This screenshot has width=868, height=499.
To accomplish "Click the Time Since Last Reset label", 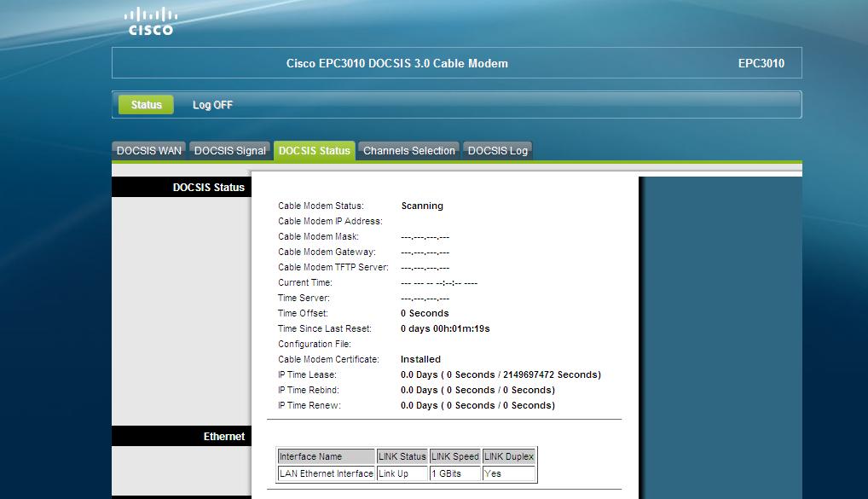I will point(324,328).
